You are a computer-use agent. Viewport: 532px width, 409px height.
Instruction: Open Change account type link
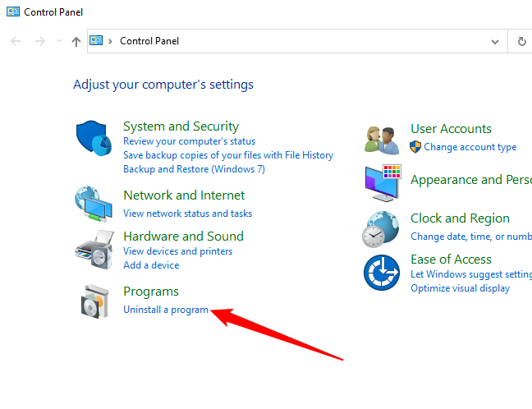pyautogui.click(x=470, y=147)
